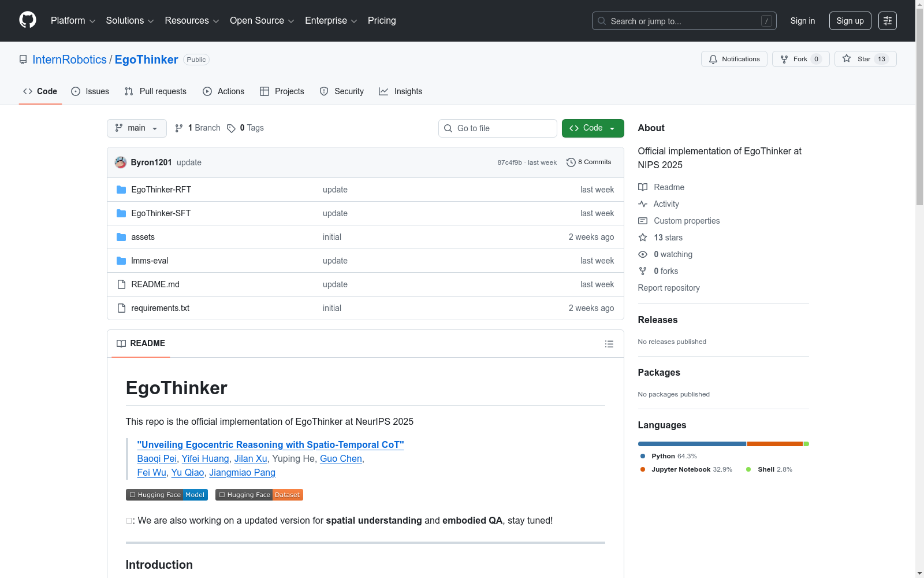This screenshot has height=578, width=924.
Task: Open the Pricing link
Action: point(382,21)
